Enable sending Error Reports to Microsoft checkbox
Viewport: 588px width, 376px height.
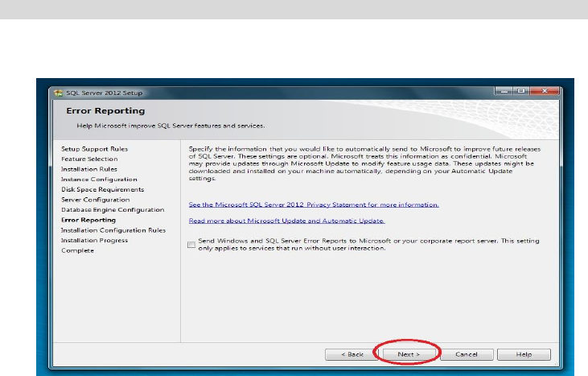coord(191,245)
